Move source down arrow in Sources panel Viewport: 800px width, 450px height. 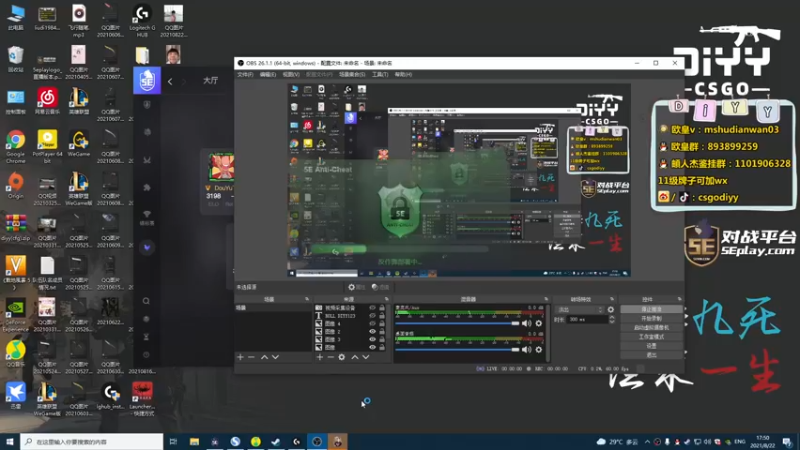coord(366,357)
